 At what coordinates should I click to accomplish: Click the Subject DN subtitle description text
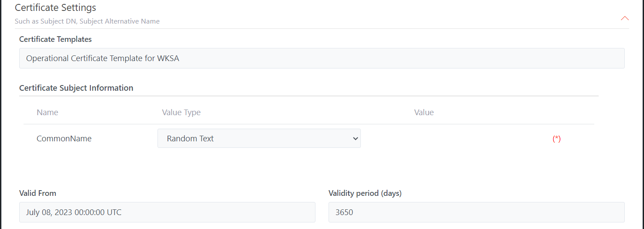click(87, 21)
